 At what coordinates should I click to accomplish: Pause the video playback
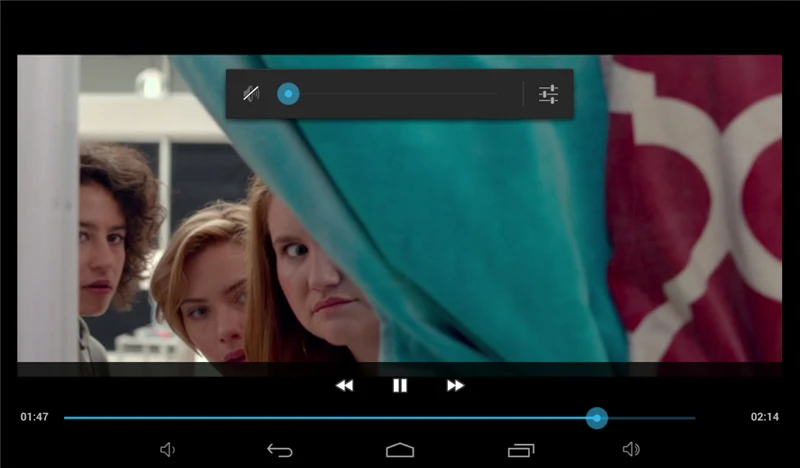click(x=400, y=386)
